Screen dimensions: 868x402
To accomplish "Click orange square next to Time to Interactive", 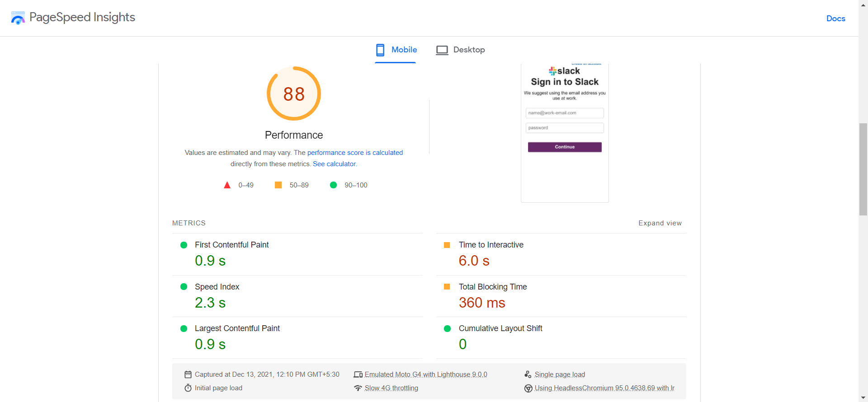I will [447, 245].
